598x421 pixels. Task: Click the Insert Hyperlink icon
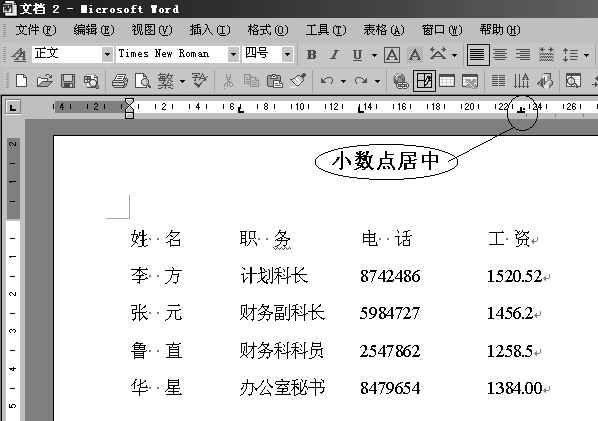pyautogui.click(x=401, y=81)
